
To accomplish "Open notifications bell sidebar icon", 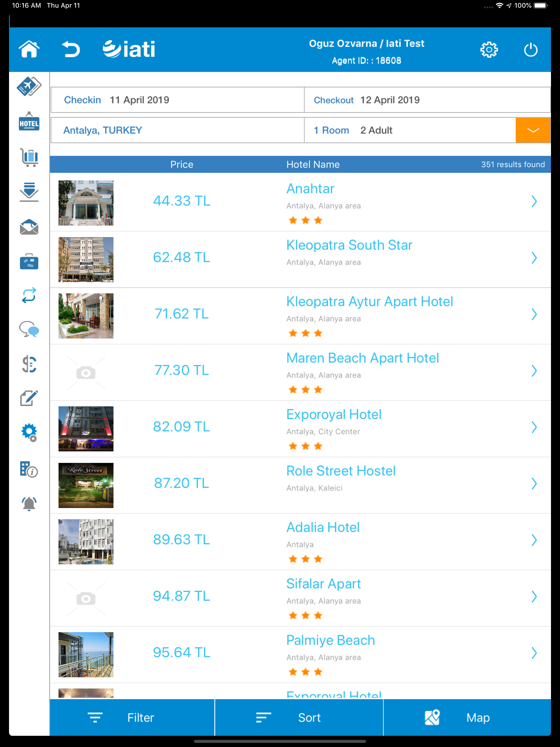I will tap(29, 504).
